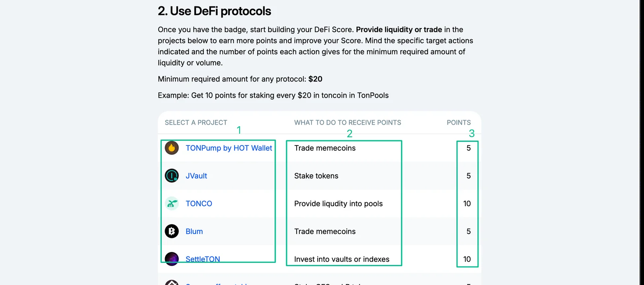Follow the TONCO link
This screenshot has height=285, width=644.
coord(199,203)
